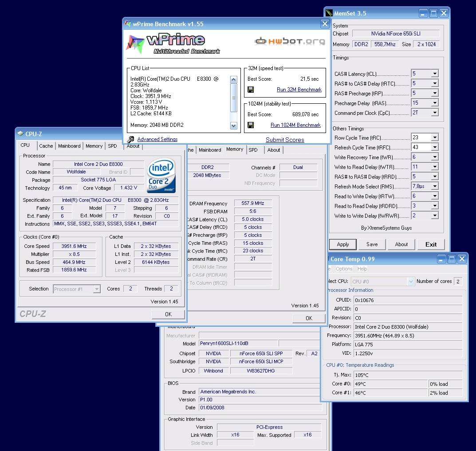Switch to front CPU-Z Mainboard tab
This screenshot has width=476, height=451.
69,146
